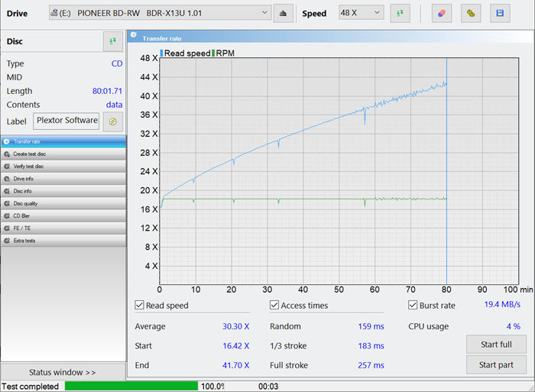
Task: Click the Label text field
Action: (x=66, y=121)
